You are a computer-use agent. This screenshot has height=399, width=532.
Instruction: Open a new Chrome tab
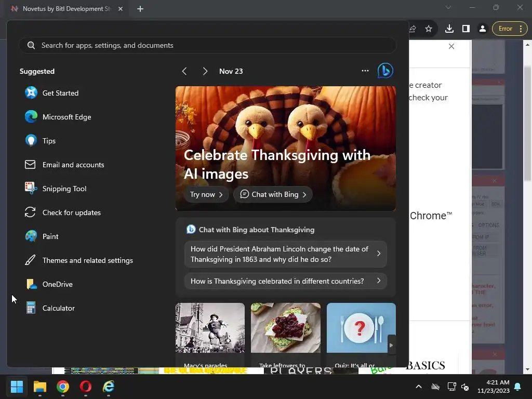[x=140, y=9]
